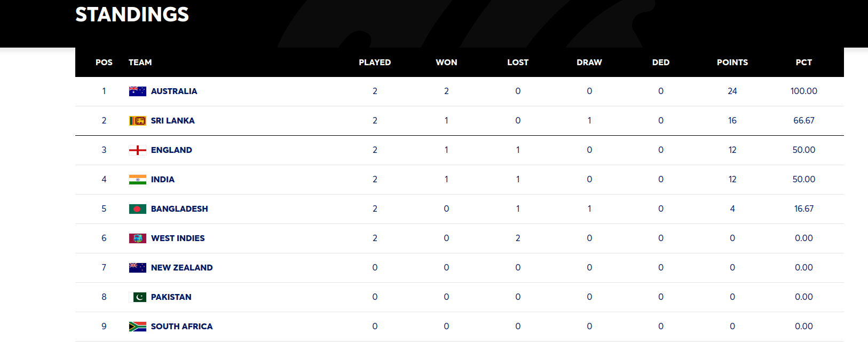Click the England flag icon
Viewport: 868px width, 348px height.
137,150
